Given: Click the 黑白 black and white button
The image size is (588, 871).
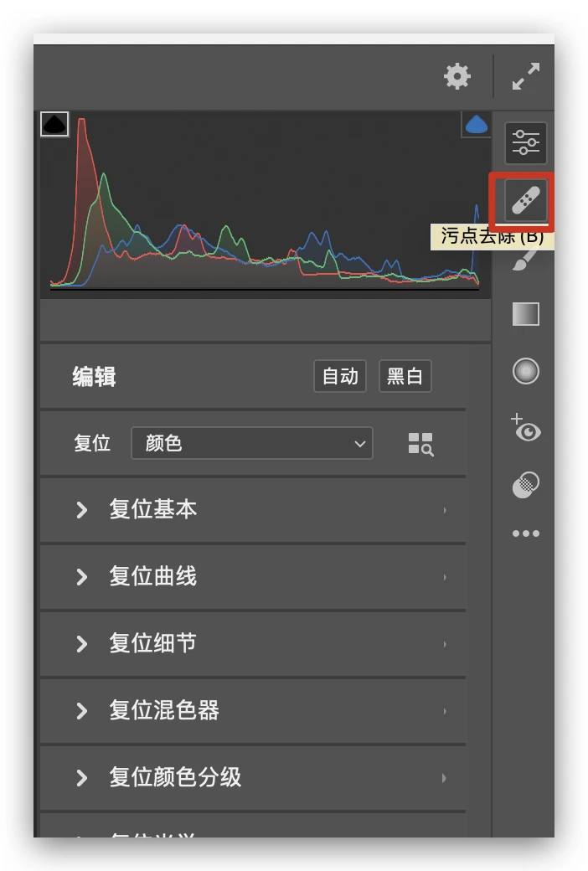Looking at the screenshot, I should pyautogui.click(x=405, y=376).
